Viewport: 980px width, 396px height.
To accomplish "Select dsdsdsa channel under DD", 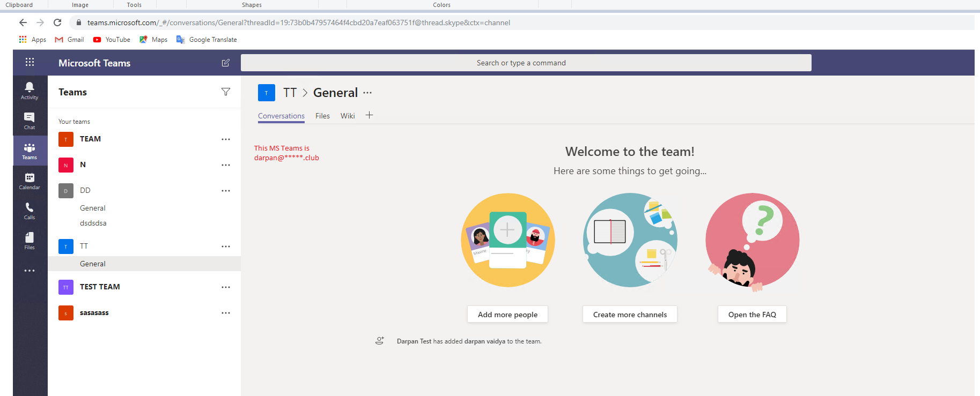I will [x=93, y=223].
